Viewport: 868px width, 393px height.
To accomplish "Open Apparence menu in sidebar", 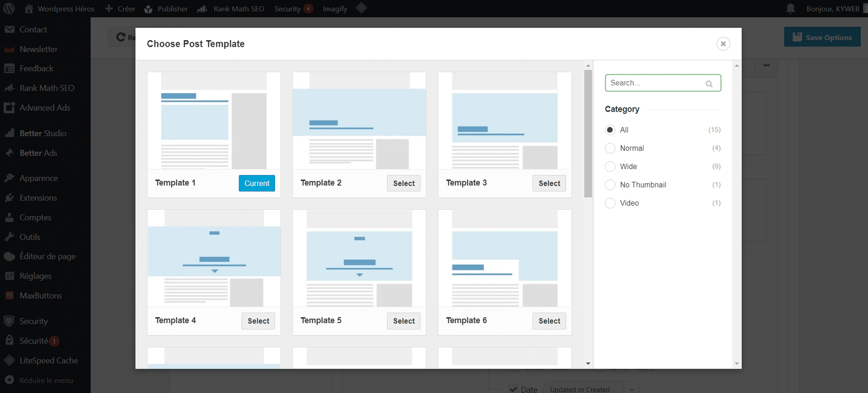I will (x=38, y=178).
